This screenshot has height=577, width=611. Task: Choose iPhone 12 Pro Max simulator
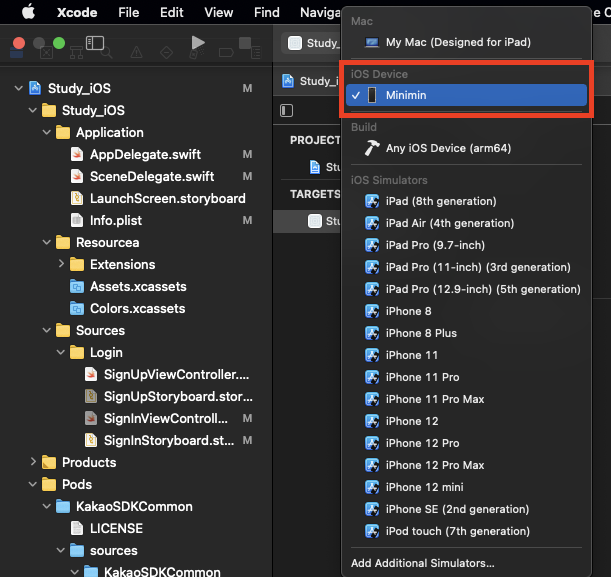pyautogui.click(x=466, y=465)
